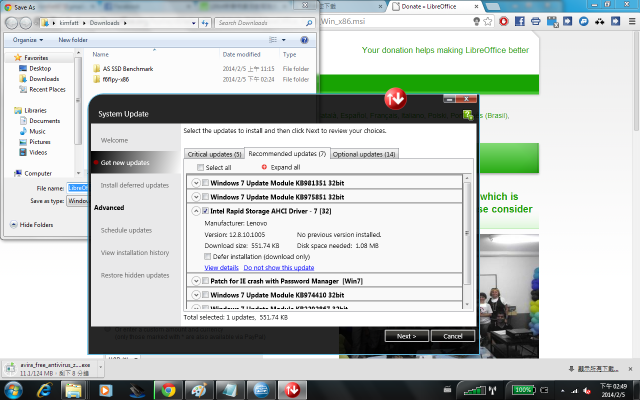Open Schedule updates in sidebar

pyautogui.click(x=126, y=230)
